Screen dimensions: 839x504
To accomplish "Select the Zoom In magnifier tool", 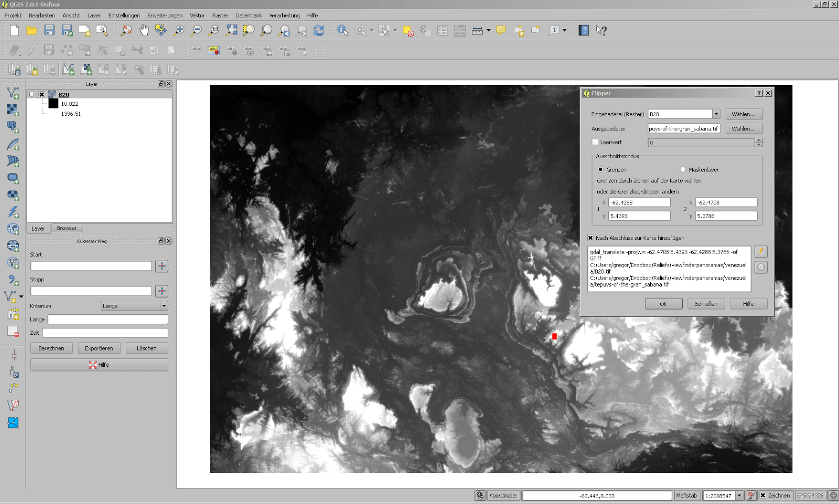I will [179, 30].
